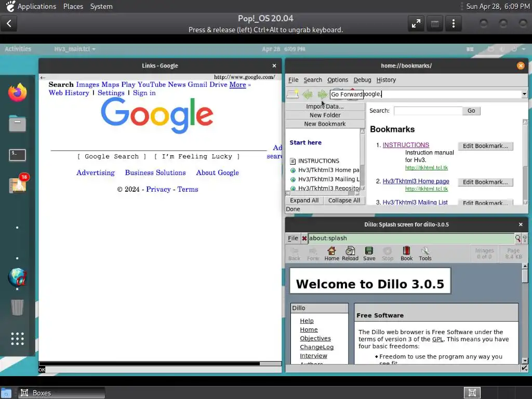Open the Trash icon in the dock

(x=17, y=307)
